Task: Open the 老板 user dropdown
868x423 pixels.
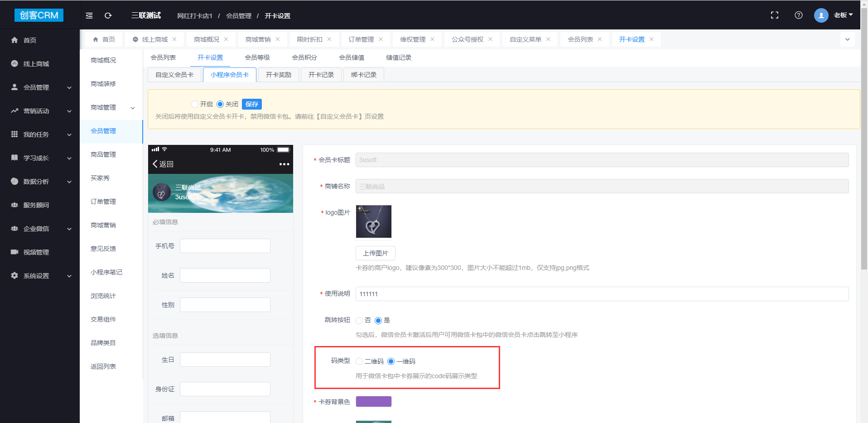Action: coord(843,15)
